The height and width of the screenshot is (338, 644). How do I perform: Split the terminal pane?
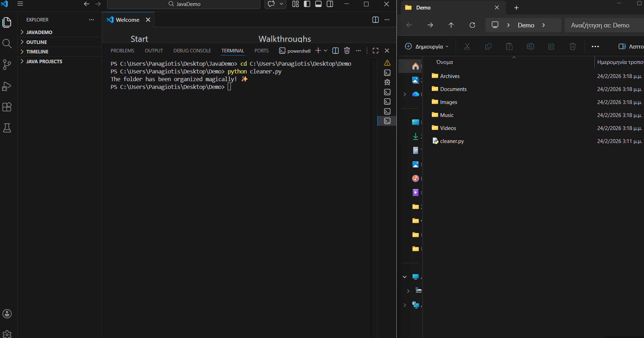click(336, 51)
